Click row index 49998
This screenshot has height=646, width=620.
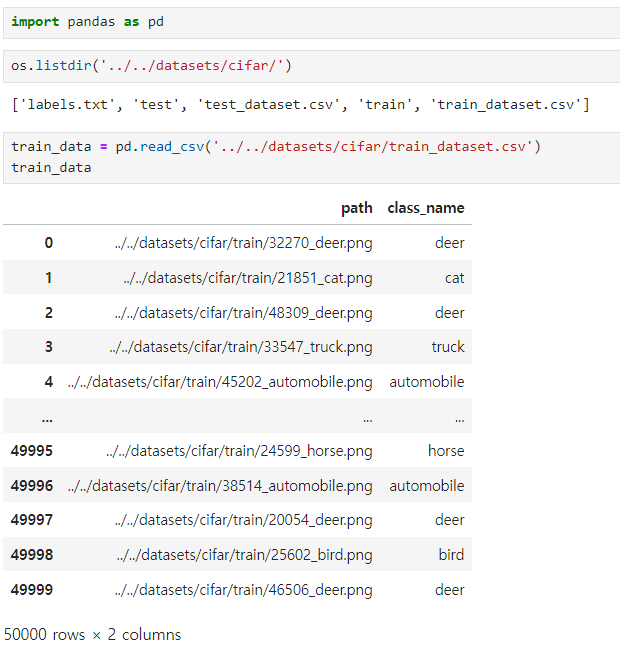pyautogui.click(x=32, y=555)
